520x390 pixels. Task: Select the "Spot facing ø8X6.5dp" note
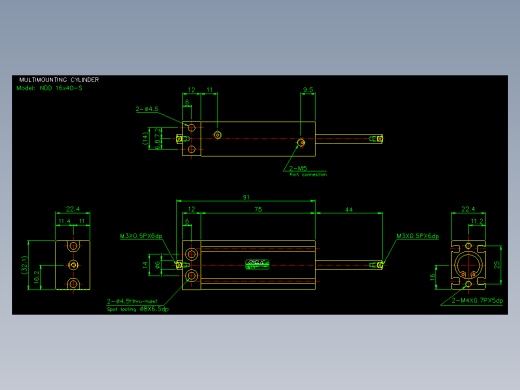[138, 309]
